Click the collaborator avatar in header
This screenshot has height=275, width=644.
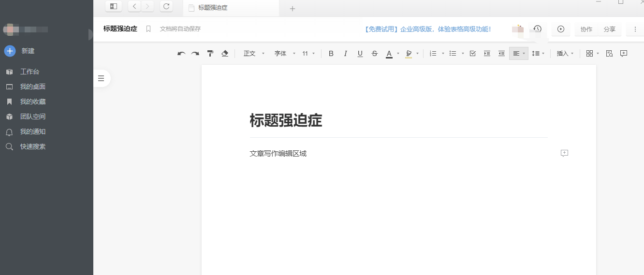click(518, 29)
